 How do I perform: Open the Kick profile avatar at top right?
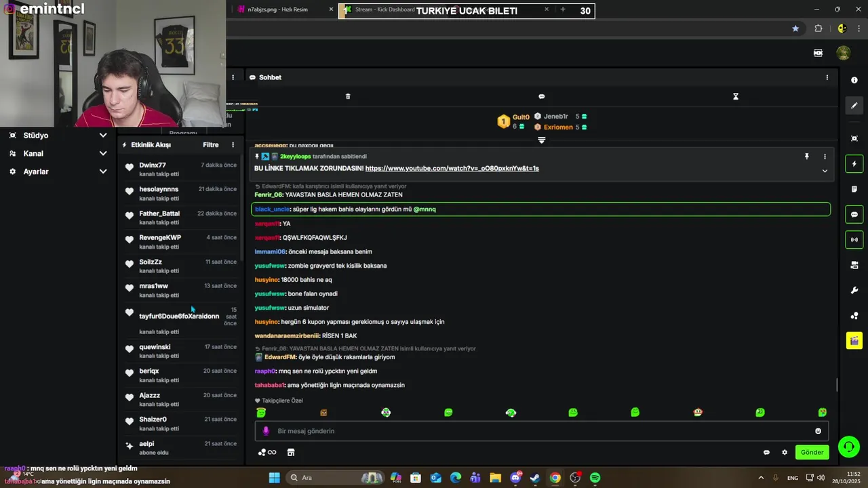(x=844, y=53)
